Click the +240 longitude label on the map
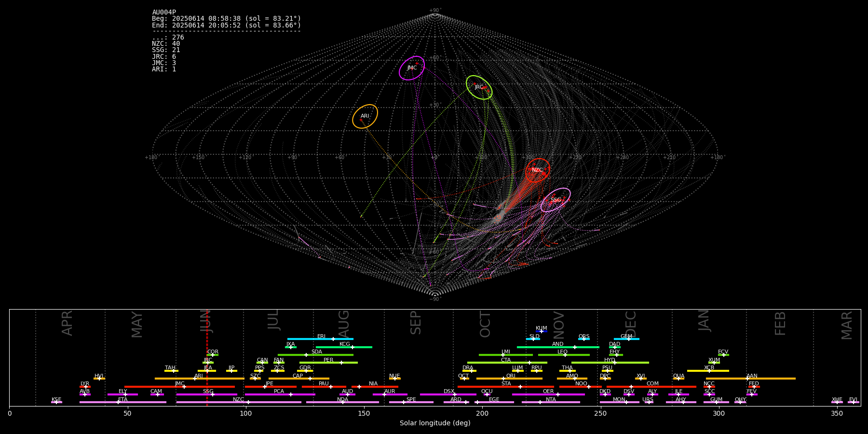The height and width of the screenshot is (434, 868). [622, 157]
